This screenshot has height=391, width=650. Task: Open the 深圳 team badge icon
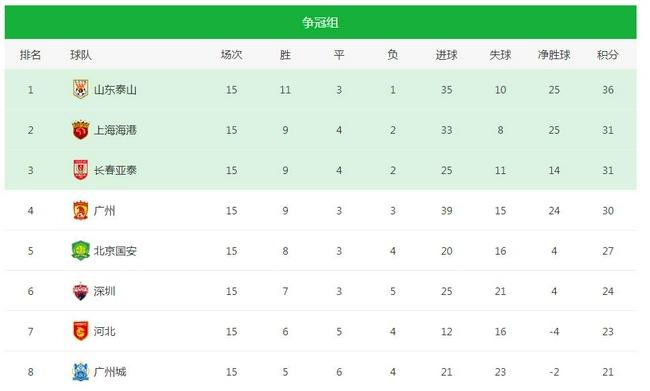tap(80, 291)
